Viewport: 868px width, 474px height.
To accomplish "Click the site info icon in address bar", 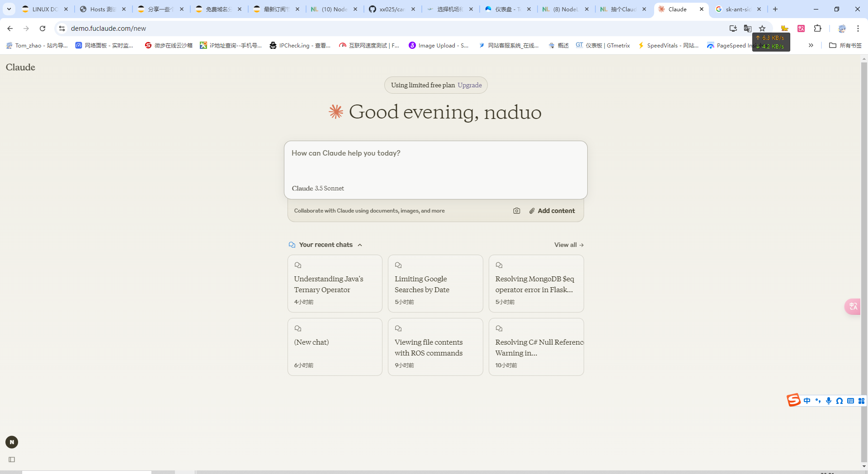I will (x=62, y=28).
